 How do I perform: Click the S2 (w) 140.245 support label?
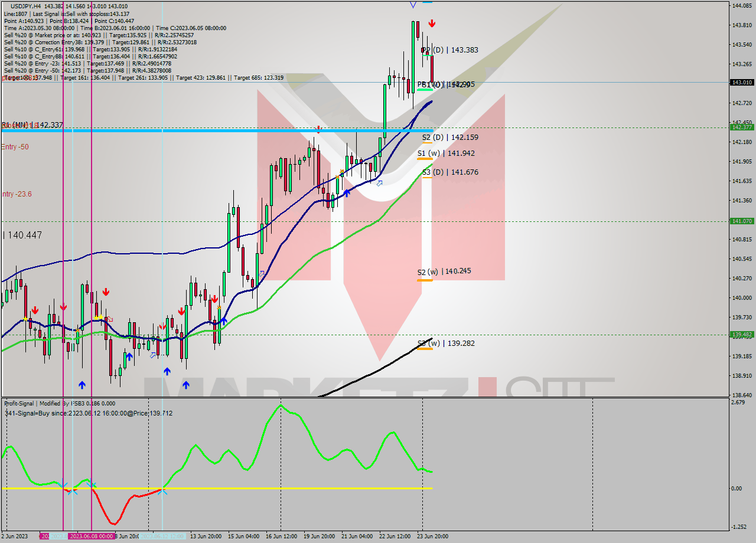[444, 271]
